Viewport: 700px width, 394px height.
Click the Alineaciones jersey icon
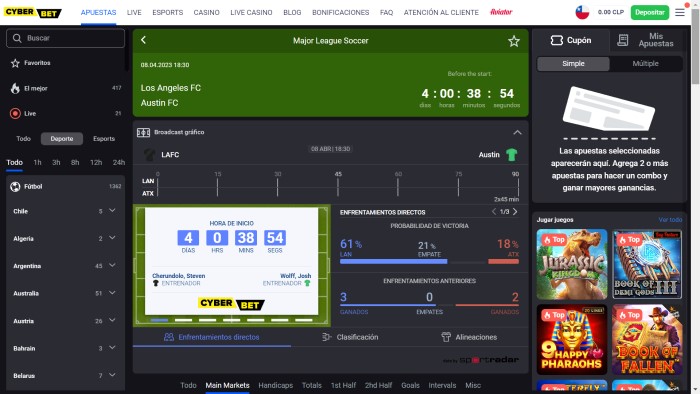coord(446,337)
